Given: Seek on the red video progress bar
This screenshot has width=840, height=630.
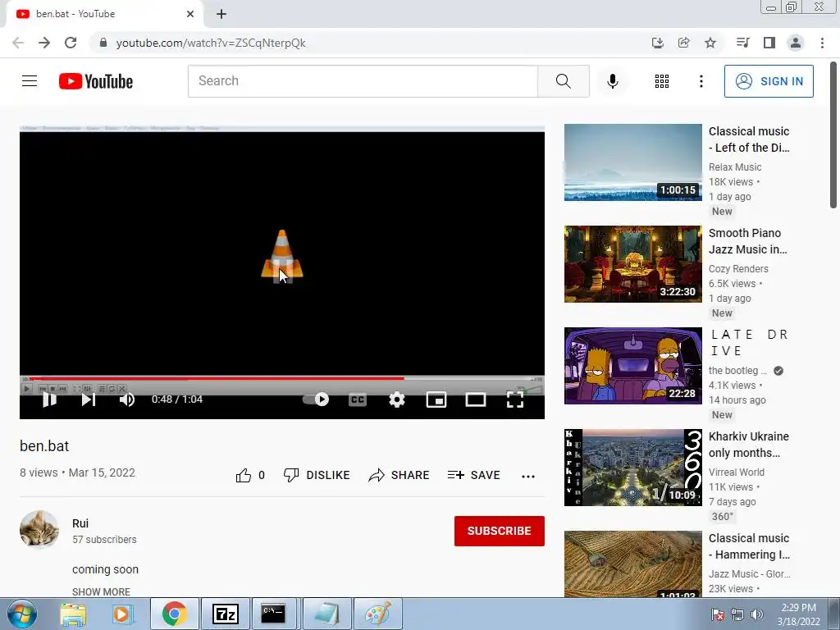Looking at the screenshot, I should (x=282, y=378).
